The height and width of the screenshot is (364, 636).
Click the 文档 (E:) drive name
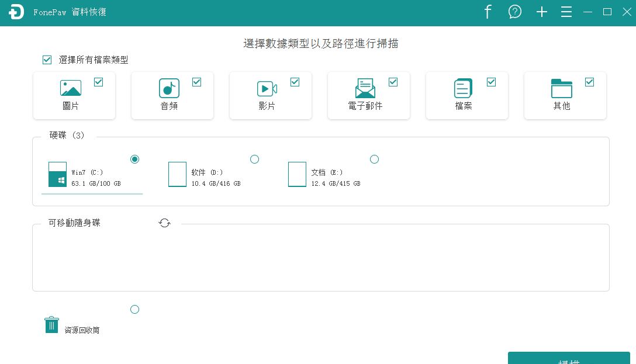pos(327,172)
